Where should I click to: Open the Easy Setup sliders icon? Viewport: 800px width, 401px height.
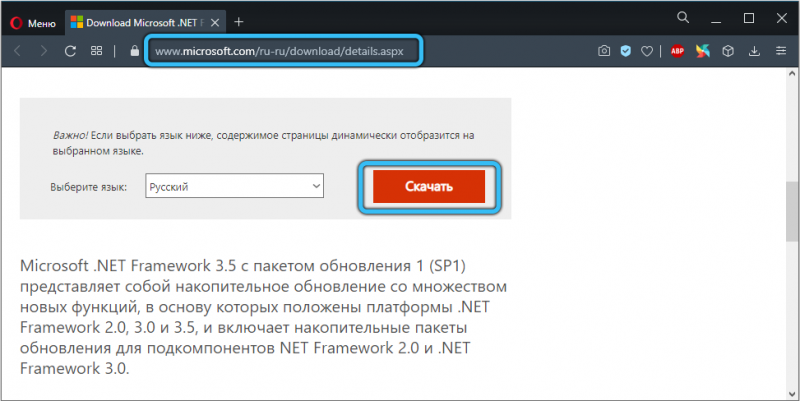781,51
